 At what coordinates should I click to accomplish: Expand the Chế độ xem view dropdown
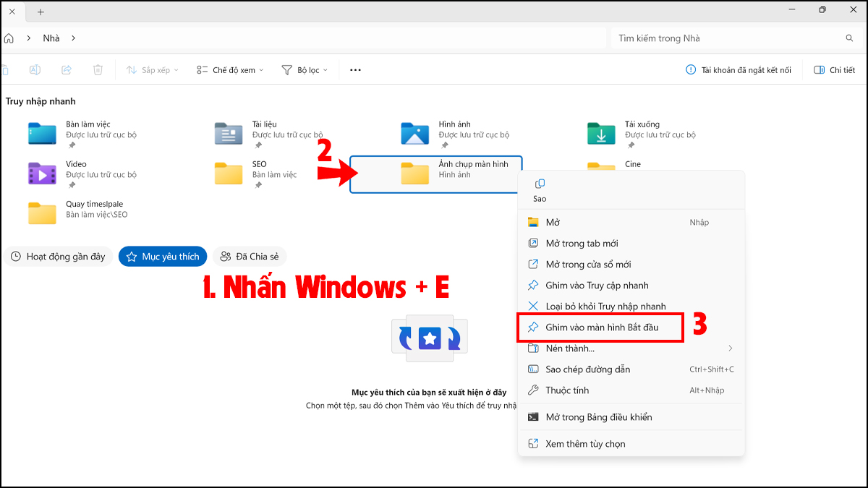(230, 70)
